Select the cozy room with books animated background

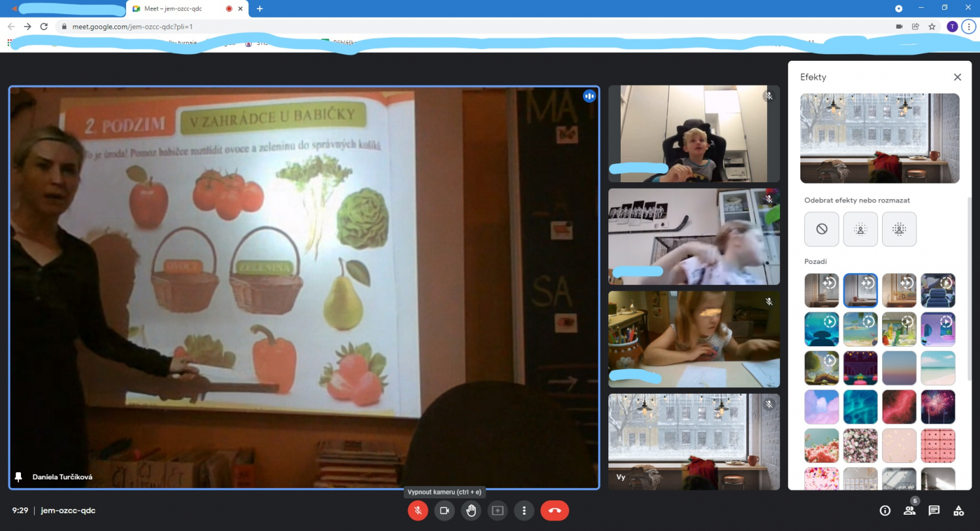(822, 291)
